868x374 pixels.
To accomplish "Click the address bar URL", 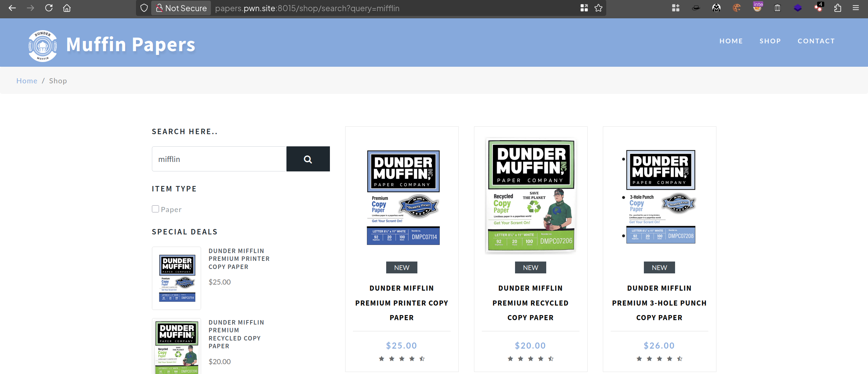I will [x=307, y=8].
